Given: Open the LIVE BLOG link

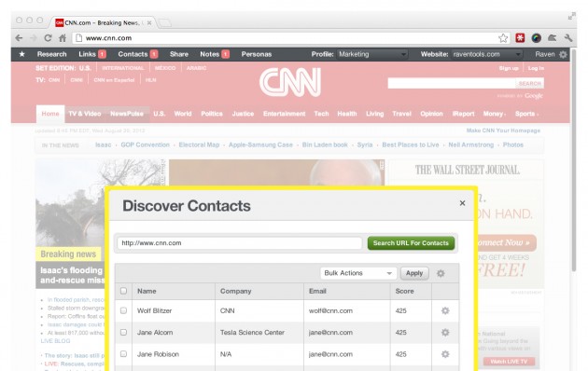Looking at the screenshot, I should pos(55,341).
